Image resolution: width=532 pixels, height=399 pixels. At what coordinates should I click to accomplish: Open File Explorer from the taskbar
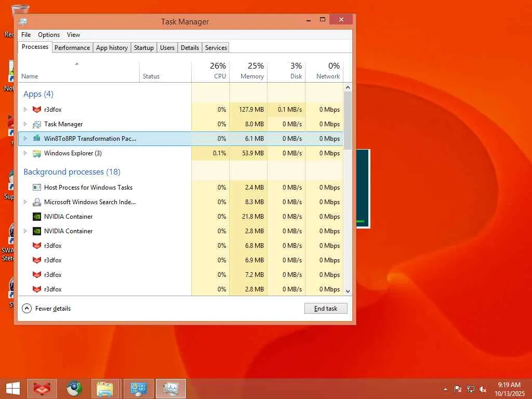tap(105, 389)
